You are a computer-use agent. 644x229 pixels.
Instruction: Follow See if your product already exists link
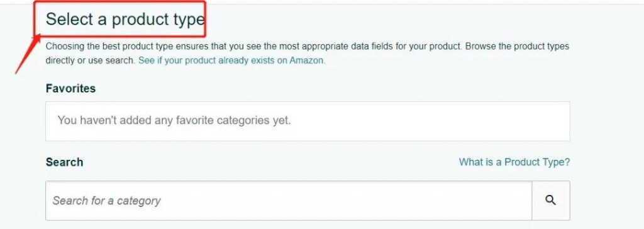pyautogui.click(x=231, y=60)
